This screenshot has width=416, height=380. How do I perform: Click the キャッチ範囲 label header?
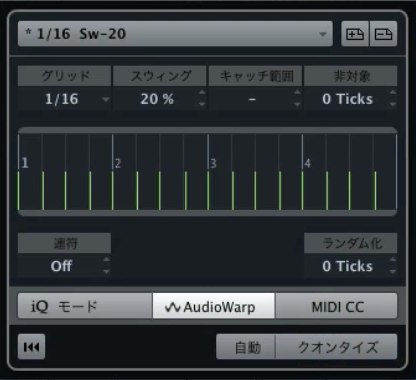pos(255,76)
